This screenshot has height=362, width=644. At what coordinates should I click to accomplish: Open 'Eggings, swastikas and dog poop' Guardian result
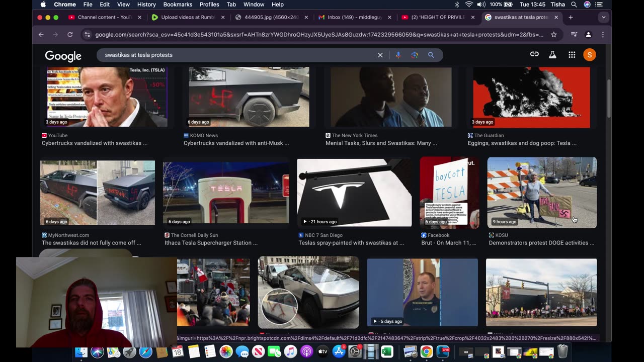(522, 143)
